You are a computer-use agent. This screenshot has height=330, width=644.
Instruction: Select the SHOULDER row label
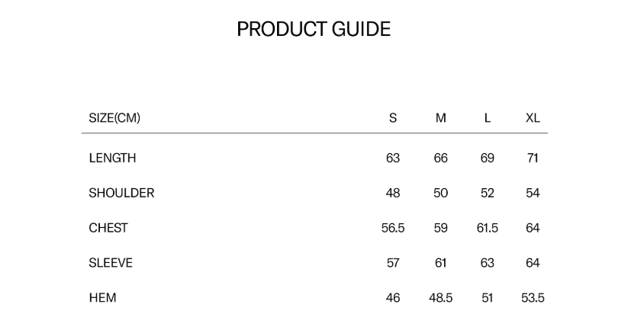[x=121, y=194]
